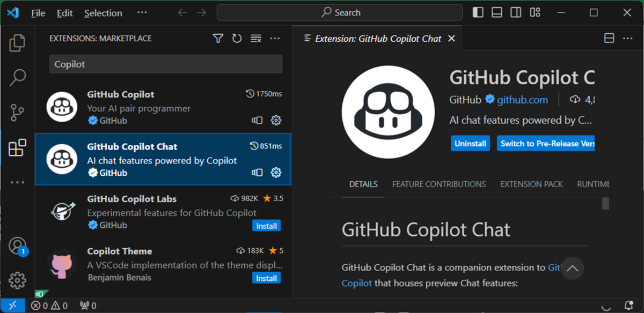Select the GitHub Copilot Chat list entry
This screenshot has width=644, height=313.
[x=163, y=159]
